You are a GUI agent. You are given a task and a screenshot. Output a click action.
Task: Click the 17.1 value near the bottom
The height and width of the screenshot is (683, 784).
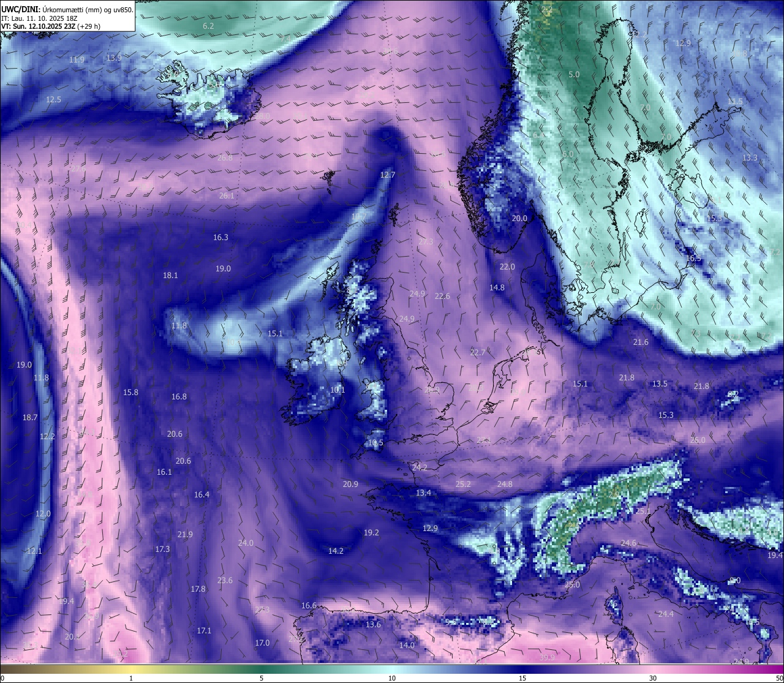tap(204, 630)
